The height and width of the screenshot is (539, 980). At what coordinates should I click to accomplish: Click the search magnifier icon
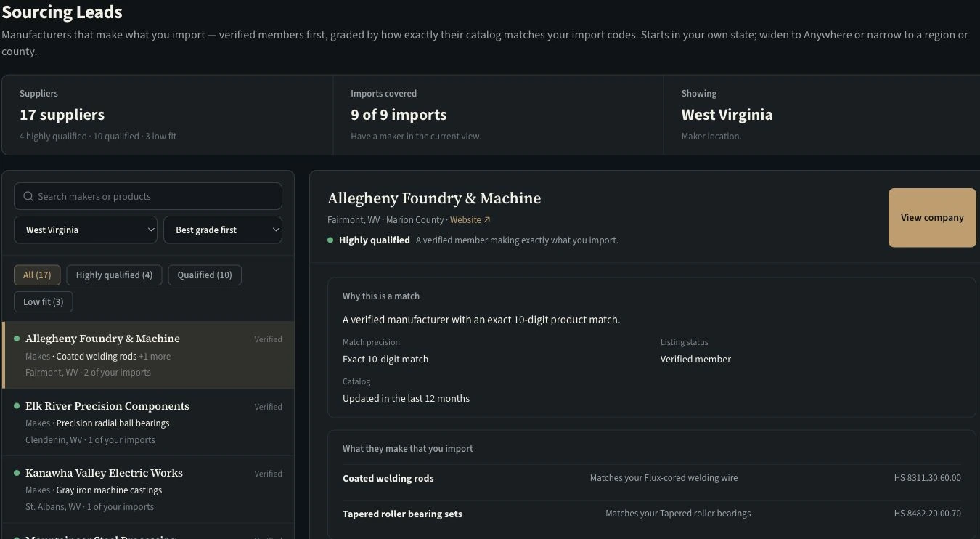click(x=28, y=196)
